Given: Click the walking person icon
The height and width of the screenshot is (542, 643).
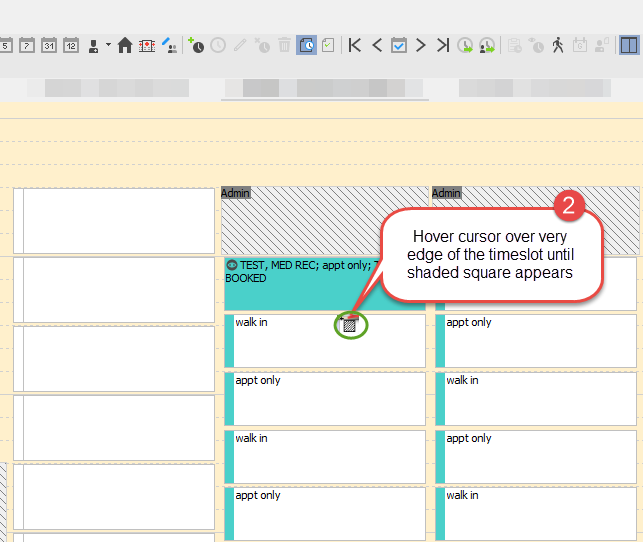Looking at the screenshot, I should [x=558, y=45].
